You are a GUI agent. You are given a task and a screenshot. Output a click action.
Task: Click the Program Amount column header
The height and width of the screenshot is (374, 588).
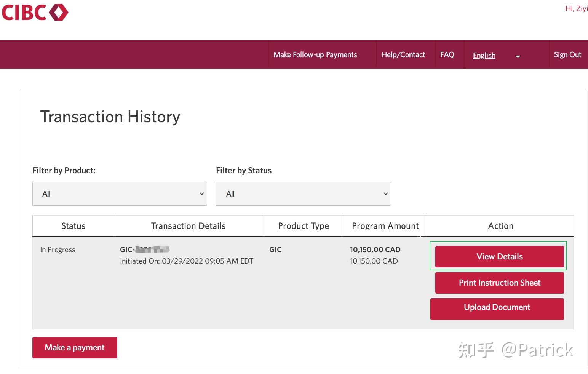[x=385, y=226]
